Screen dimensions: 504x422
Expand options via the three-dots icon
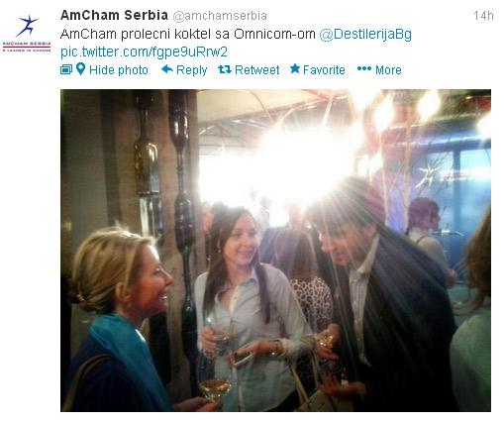[364, 68]
